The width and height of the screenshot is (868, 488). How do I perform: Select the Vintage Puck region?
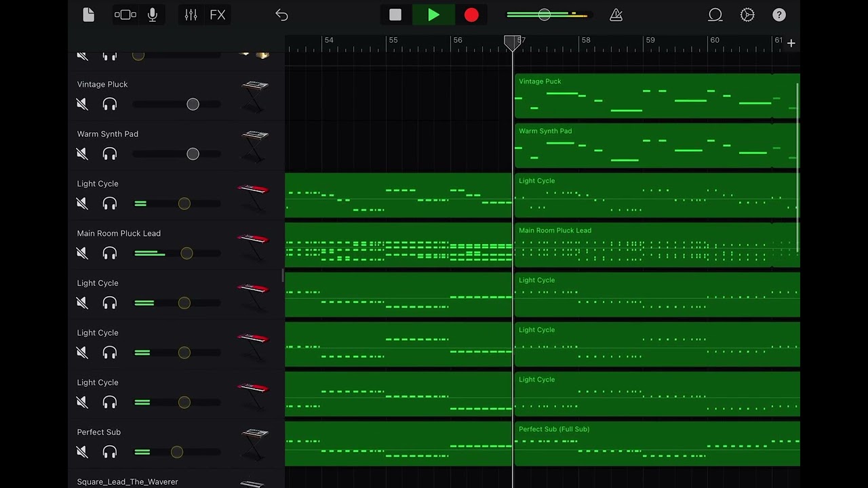(x=656, y=96)
